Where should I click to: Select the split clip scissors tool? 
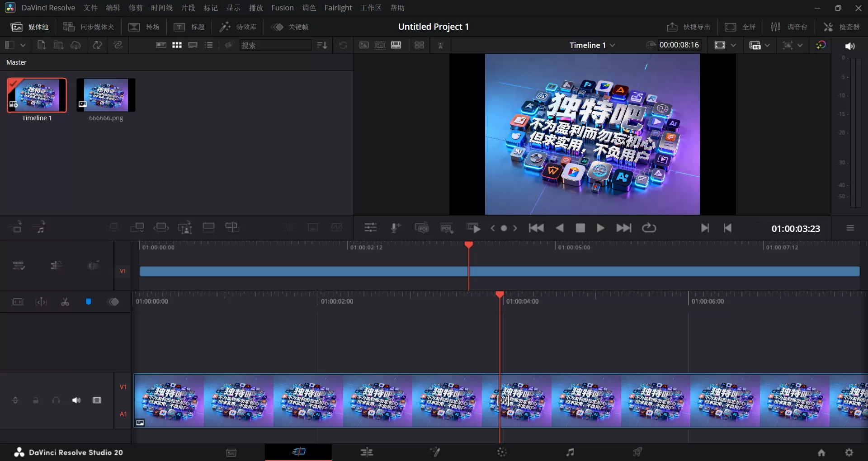tap(65, 302)
